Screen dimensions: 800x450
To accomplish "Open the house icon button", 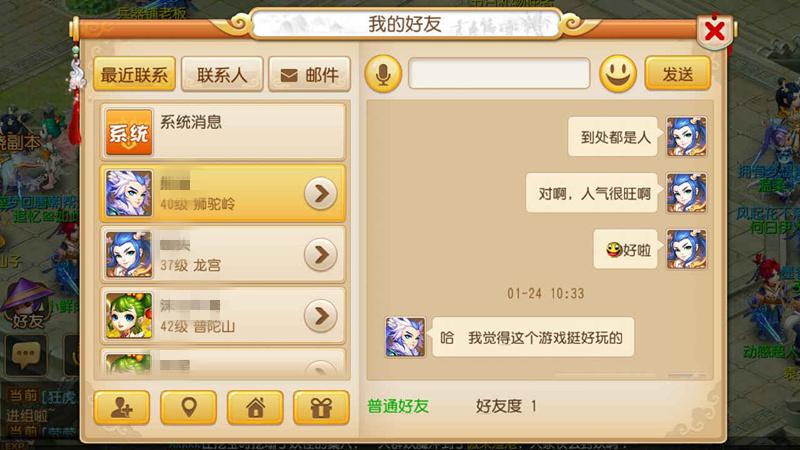I will [255, 407].
